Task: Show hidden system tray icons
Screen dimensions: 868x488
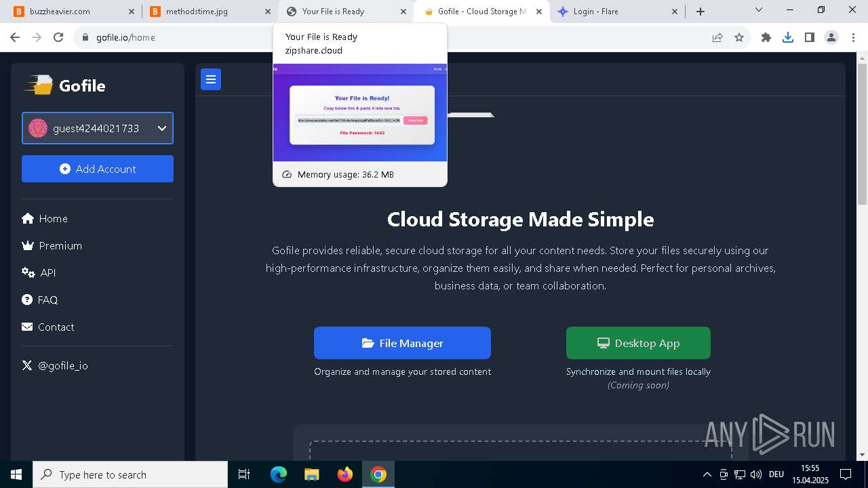Action: (x=707, y=474)
